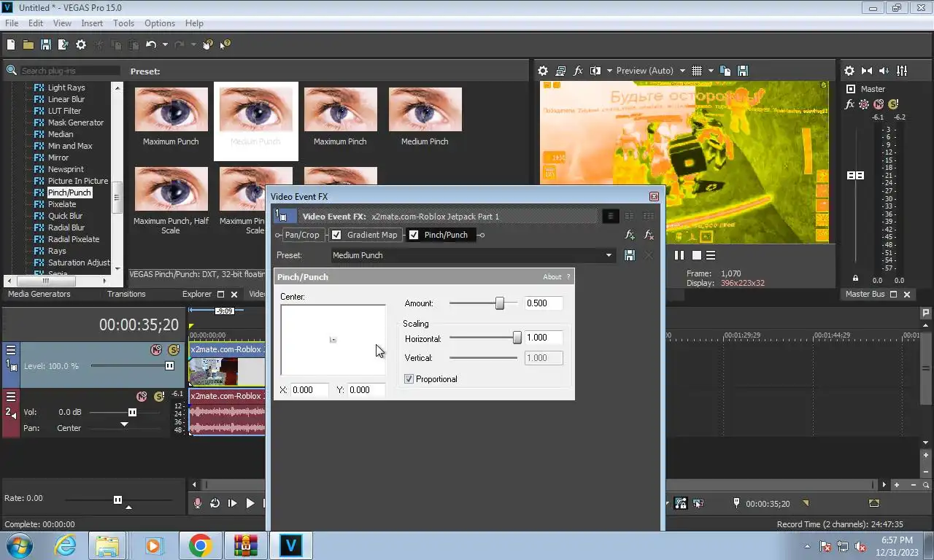934x560 pixels.
Task: Open the undo history dropdown arrow
Action: click(x=165, y=44)
